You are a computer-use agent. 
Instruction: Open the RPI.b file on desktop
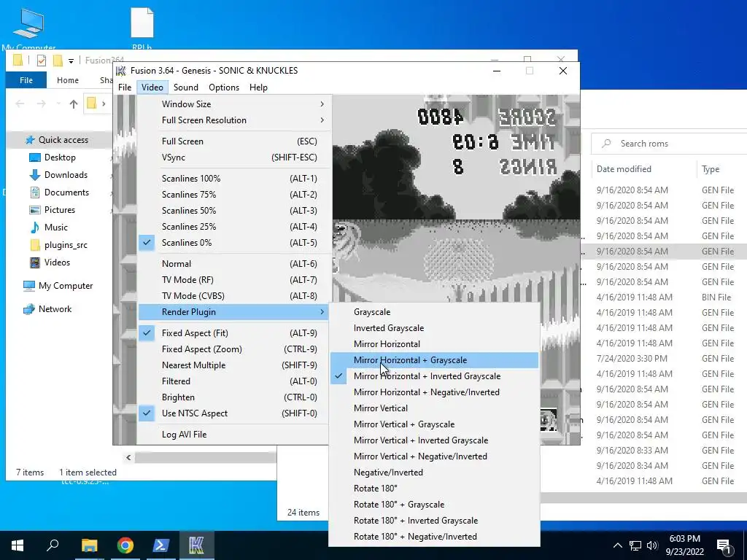(x=142, y=28)
